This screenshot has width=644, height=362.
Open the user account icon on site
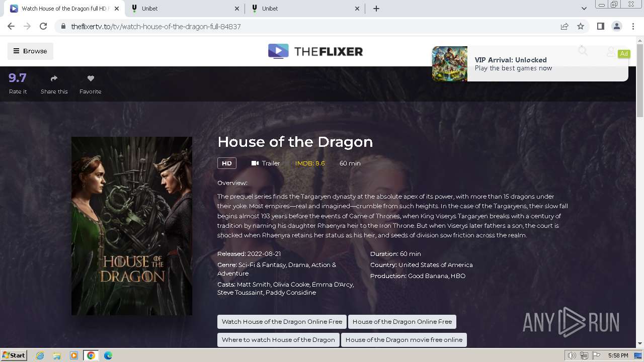(x=611, y=51)
